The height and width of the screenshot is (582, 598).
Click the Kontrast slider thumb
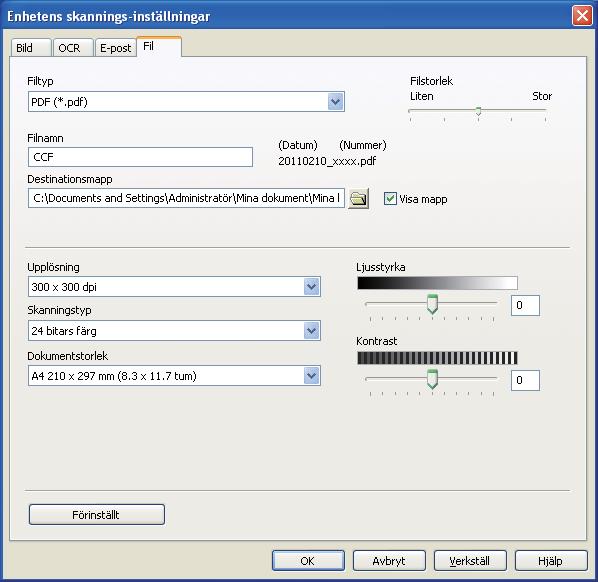pyautogui.click(x=432, y=379)
